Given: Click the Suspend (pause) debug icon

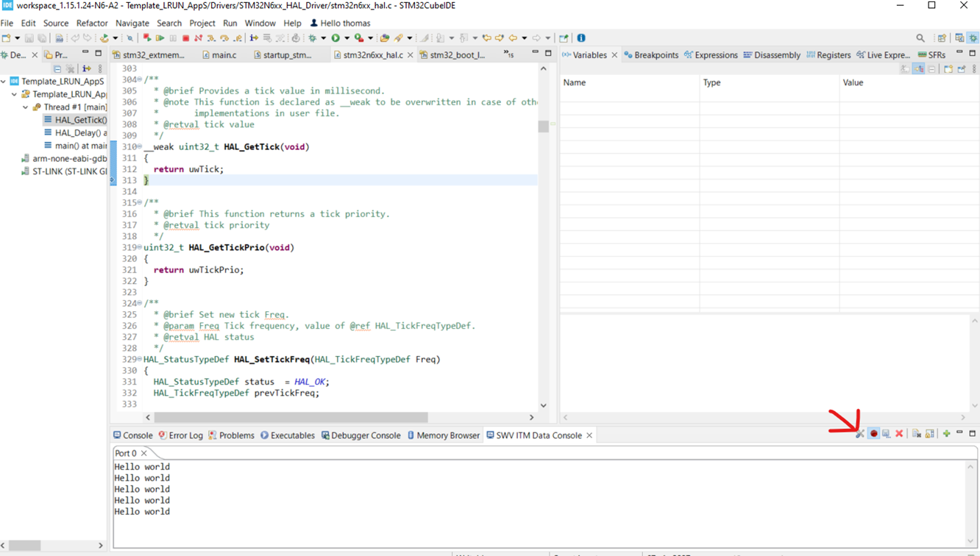Looking at the screenshot, I should 173,38.
